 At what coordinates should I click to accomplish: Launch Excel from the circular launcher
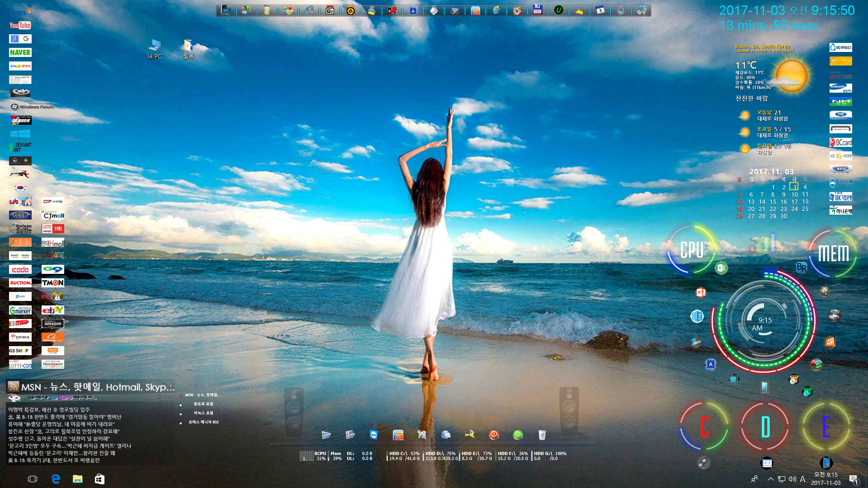[x=721, y=268]
